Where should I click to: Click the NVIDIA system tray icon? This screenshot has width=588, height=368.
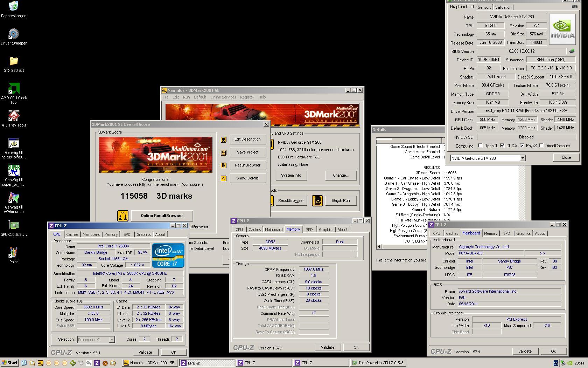pos(569,363)
